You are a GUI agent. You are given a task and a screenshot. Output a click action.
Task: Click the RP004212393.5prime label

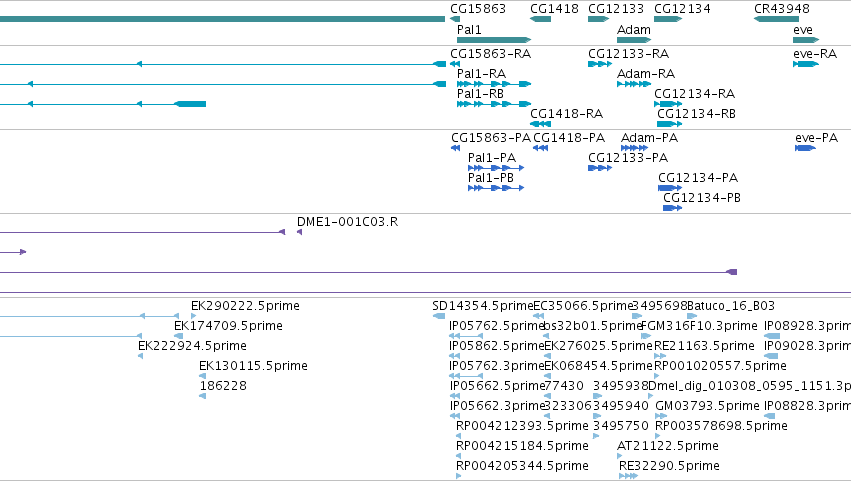[x=522, y=426]
